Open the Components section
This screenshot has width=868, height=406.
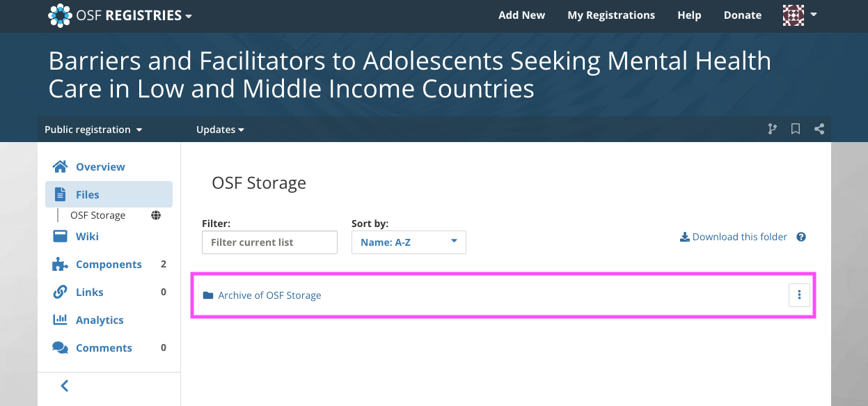[x=109, y=264]
